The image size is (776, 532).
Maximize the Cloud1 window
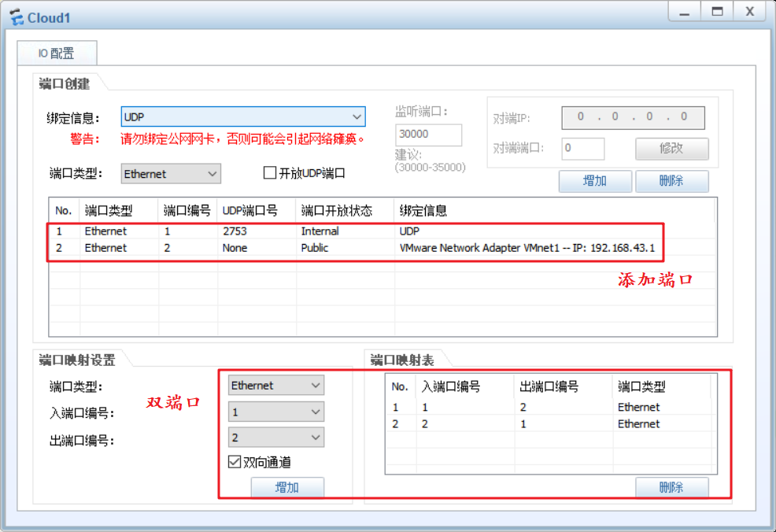click(x=717, y=11)
